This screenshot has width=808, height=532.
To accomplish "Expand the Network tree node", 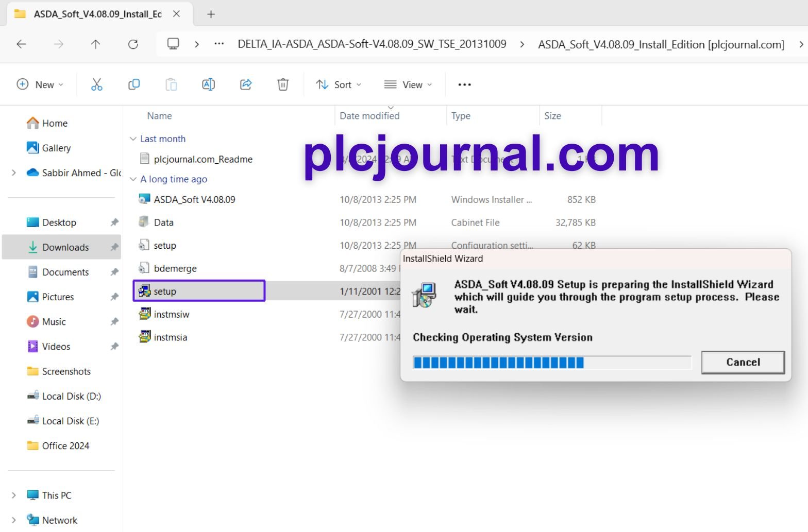I will [x=14, y=520].
